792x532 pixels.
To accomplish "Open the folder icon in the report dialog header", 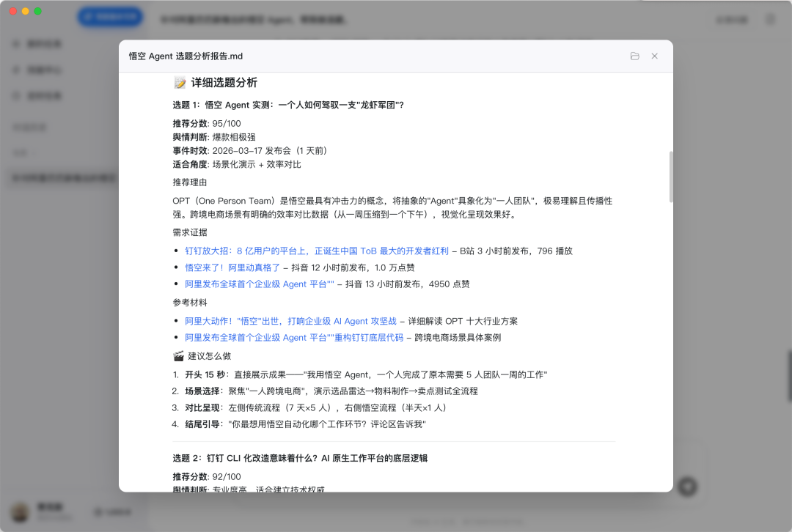I will pos(634,56).
